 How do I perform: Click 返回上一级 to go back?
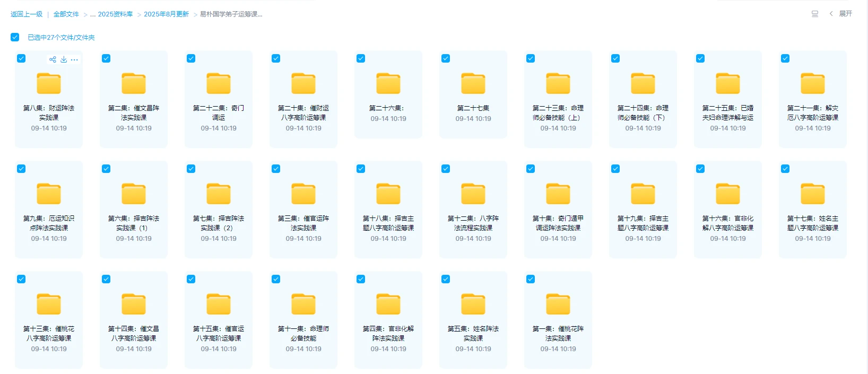27,14
